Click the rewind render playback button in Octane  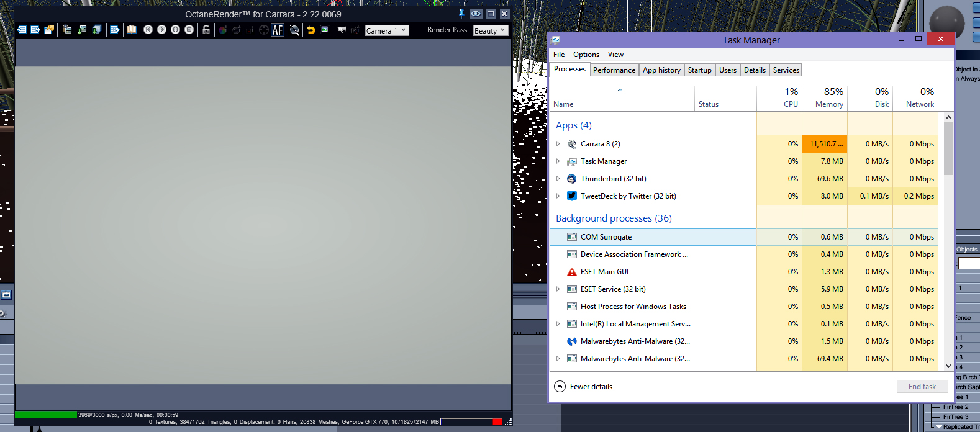coord(148,30)
